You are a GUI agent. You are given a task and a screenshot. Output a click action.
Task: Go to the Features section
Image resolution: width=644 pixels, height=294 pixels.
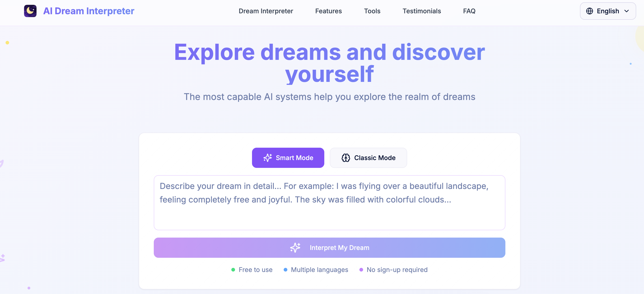pyautogui.click(x=328, y=11)
